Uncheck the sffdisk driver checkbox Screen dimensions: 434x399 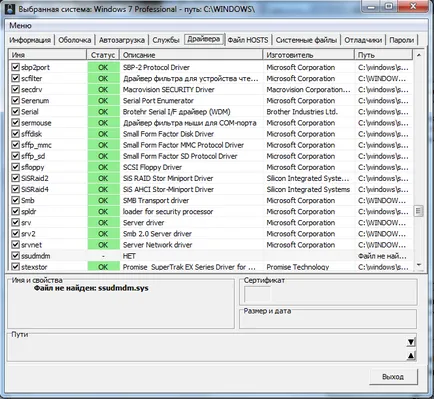click(x=15, y=134)
